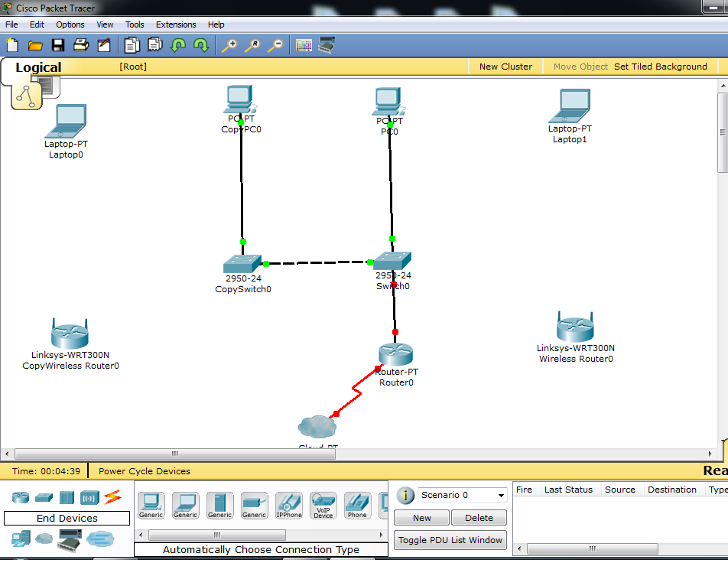Click the Logical workspace tab
Screen dimensions: 728x563
(38, 67)
